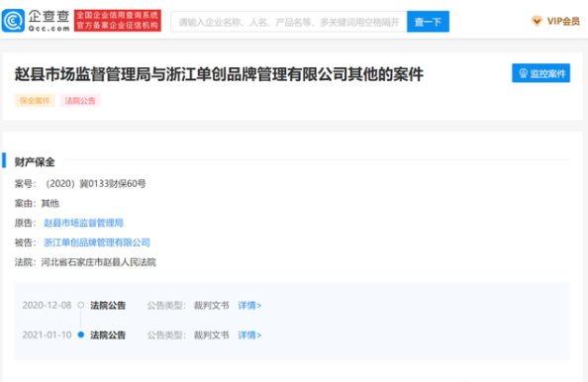Click the 查一下 search button
588x382 pixels.
[x=428, y=22]
